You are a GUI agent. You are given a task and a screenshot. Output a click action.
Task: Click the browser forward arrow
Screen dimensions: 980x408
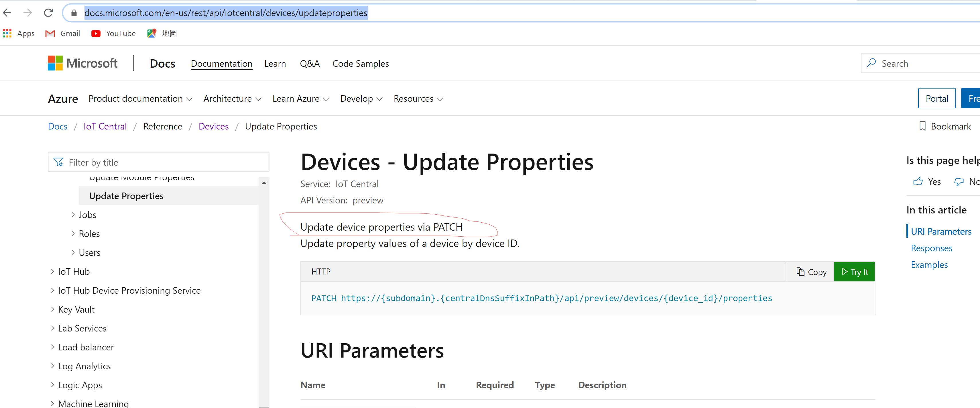pos(27,13)
